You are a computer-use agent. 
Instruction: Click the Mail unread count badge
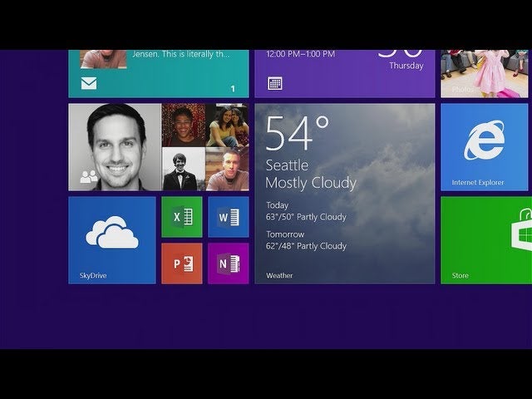click(233, 88)
